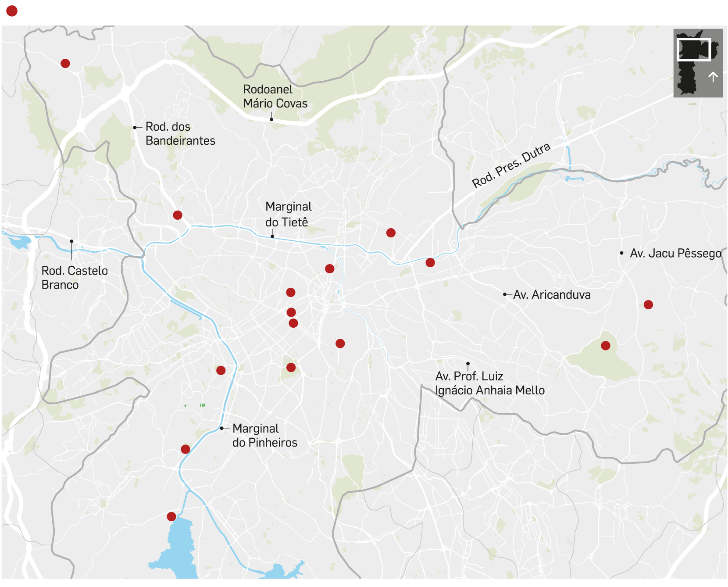Select the diagonal Rod. Pres. Dutra label
728x587 pixels.
pos(511,165)
